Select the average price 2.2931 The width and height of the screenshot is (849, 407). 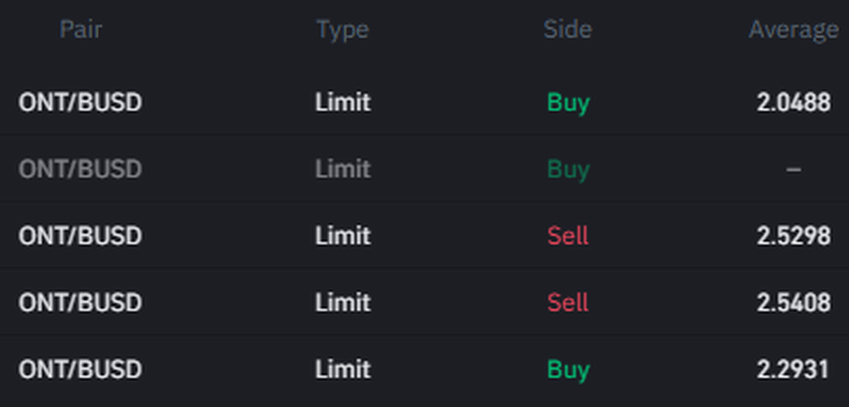(793, 369)
